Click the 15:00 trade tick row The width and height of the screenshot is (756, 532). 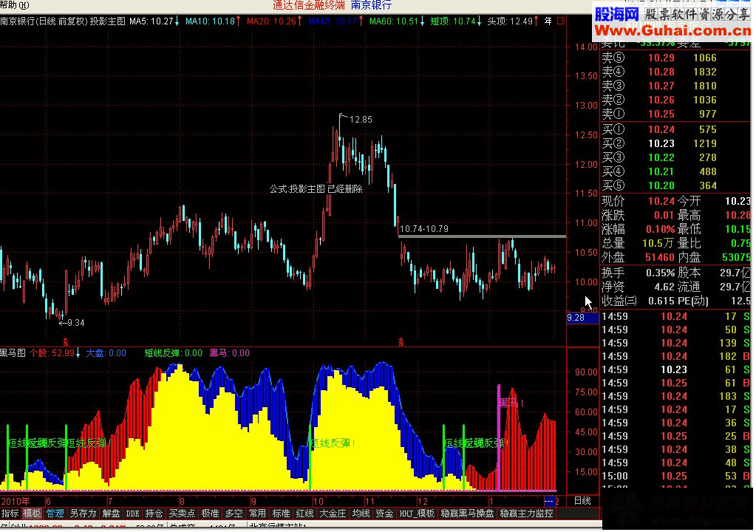point(676,476)
